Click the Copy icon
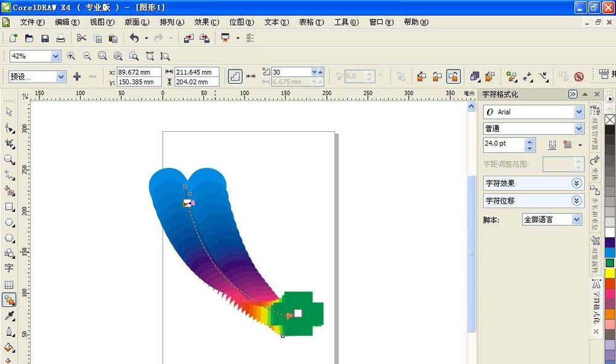This screenshot has width=616, height=364. (97, 38)
